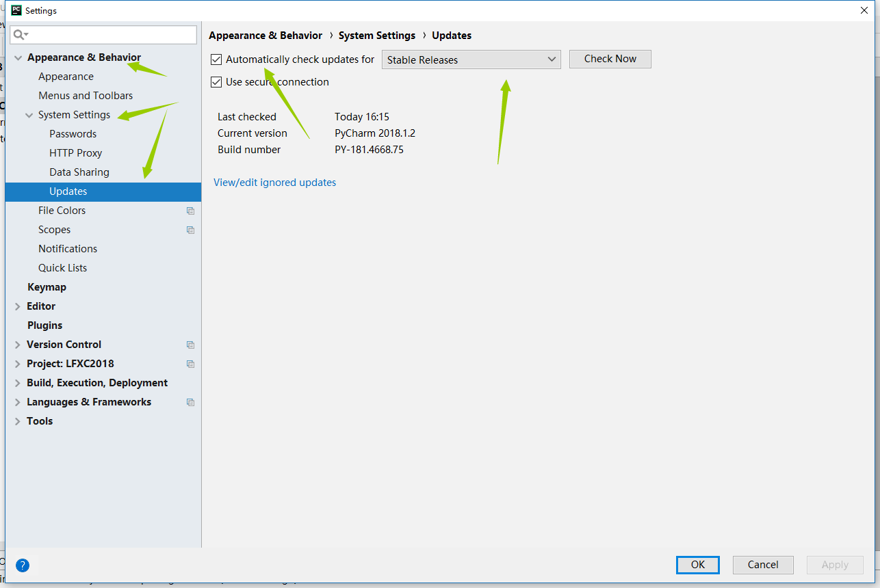The image size is (880, 588).
Task: Expand the Tools section
Action: coord(18,421)
